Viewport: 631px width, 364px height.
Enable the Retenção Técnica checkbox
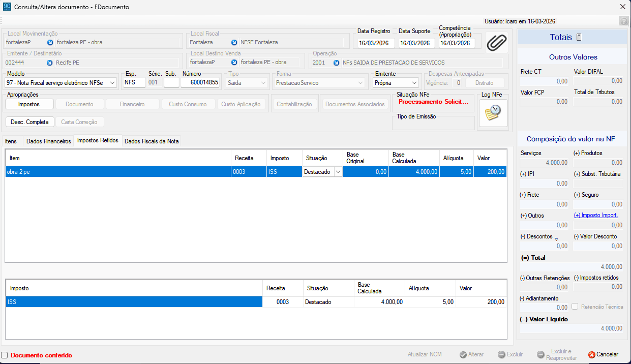(575, 307)
